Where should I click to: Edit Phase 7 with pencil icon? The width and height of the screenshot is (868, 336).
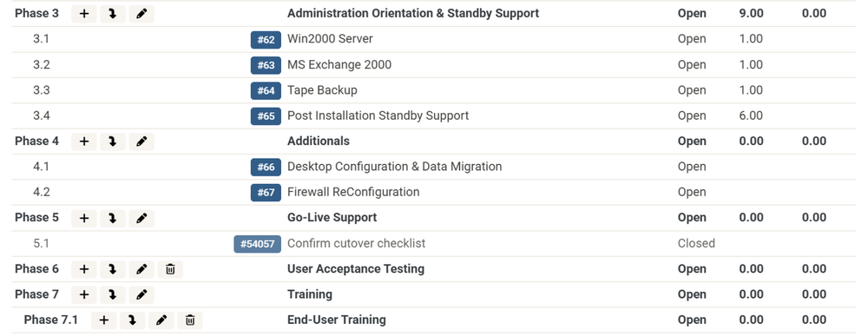pos(141,294)
